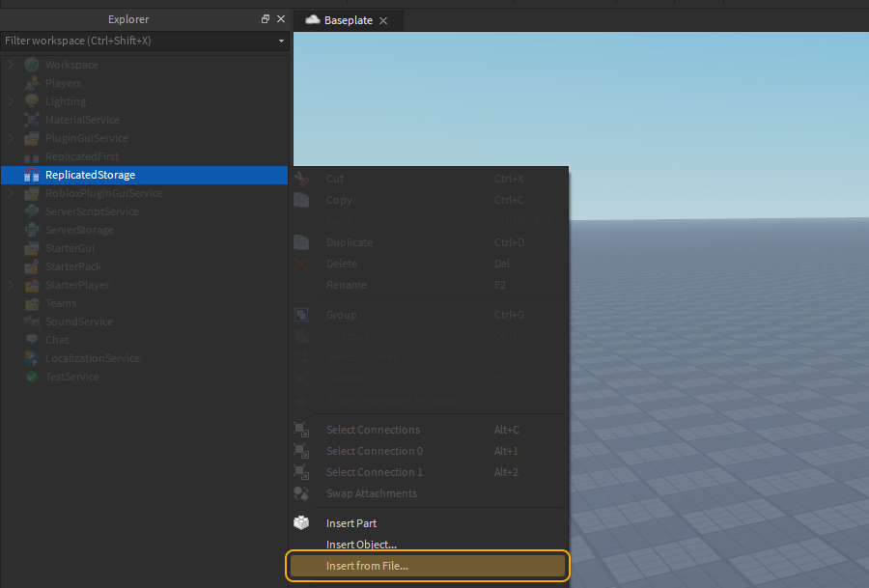Close the Baseplate tab

tap(383, 20)
